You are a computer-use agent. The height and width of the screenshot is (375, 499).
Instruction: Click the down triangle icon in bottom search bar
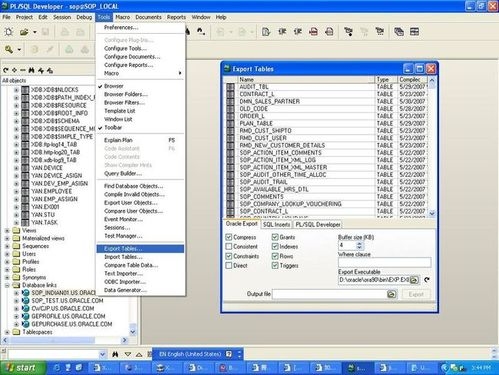tap(128, 354)
